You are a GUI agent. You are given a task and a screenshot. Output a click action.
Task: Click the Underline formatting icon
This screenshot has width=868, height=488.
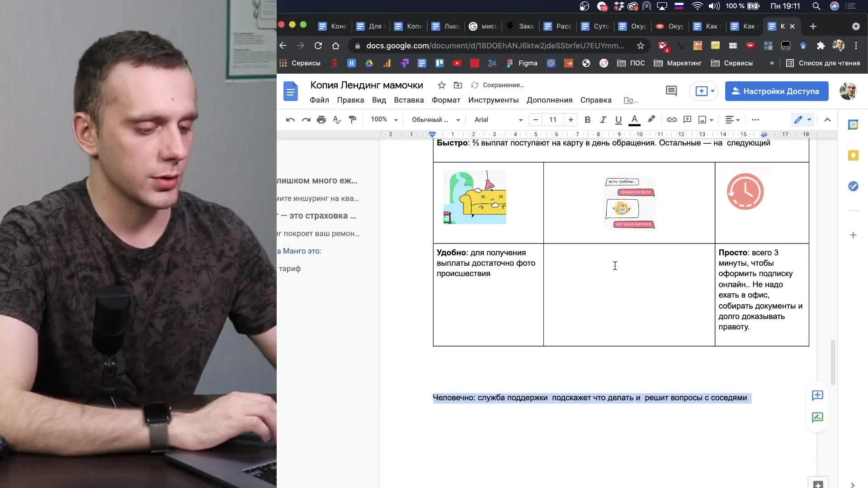(x=618, y=119)
